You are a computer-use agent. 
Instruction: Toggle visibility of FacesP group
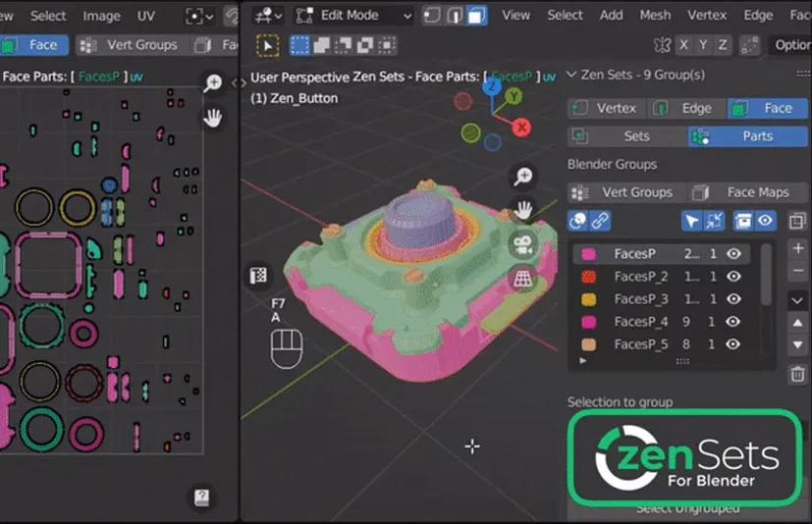pyautogui.click(x=733, y=254)
